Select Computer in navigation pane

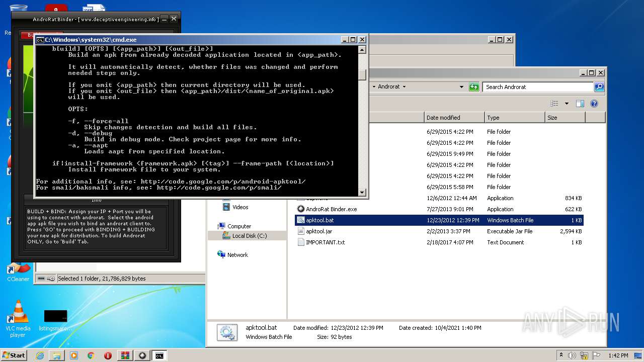tap(239, 226)
